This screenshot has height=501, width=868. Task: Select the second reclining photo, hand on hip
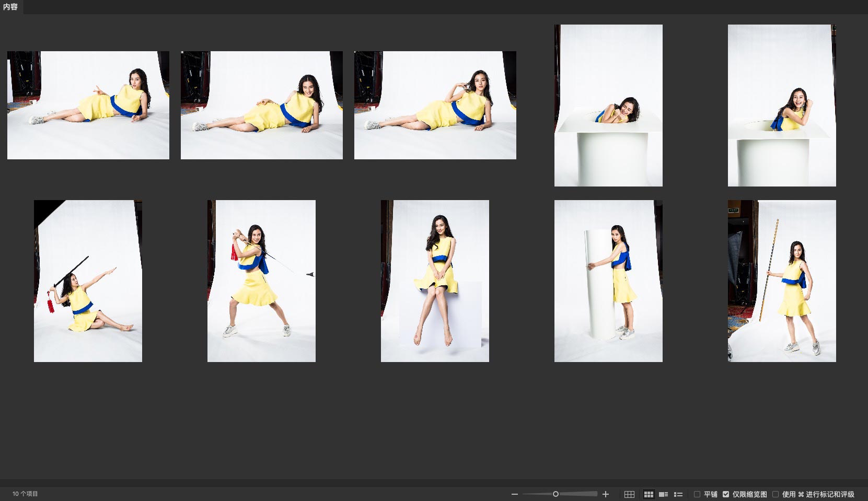click(x=262, y=105)
